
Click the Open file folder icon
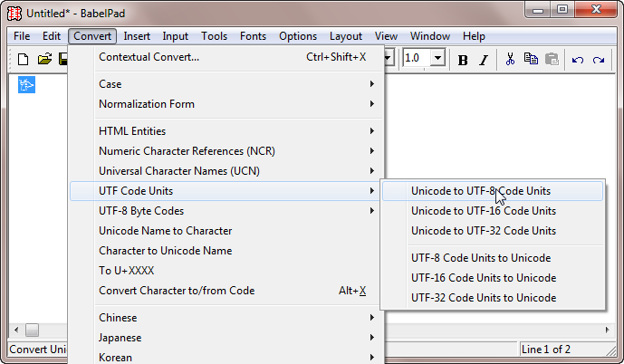(44, 60)
